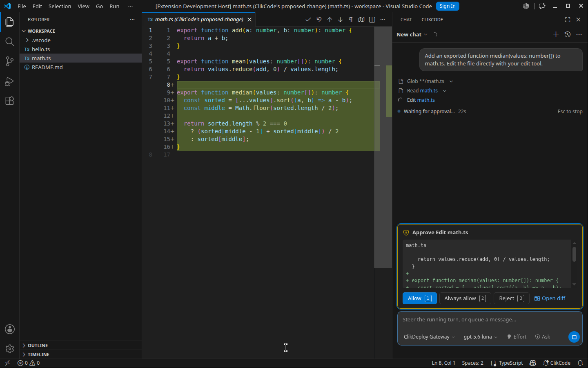This screenshot has width=588, height=368.
Task: Go to the previous change with the up arrow
Action: point(330,20)
